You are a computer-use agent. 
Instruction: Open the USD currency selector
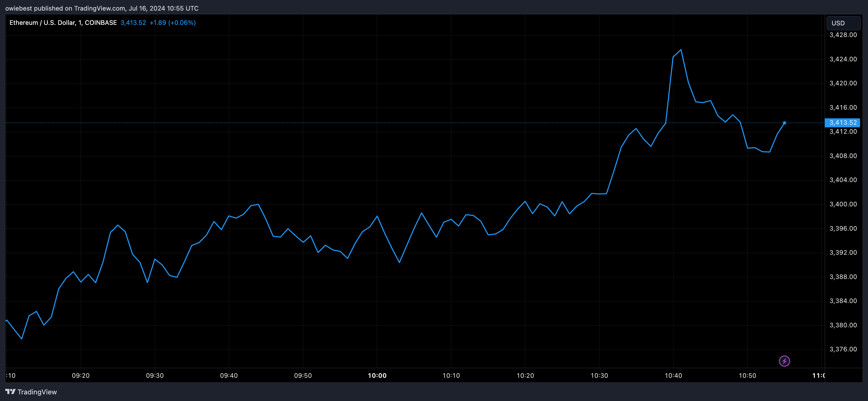[843, 23]
